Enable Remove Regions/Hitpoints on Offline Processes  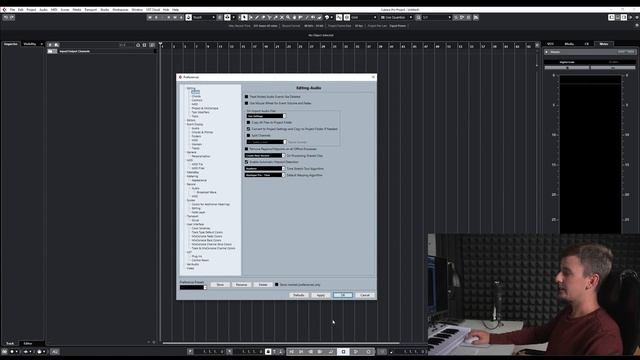[247, 149]
